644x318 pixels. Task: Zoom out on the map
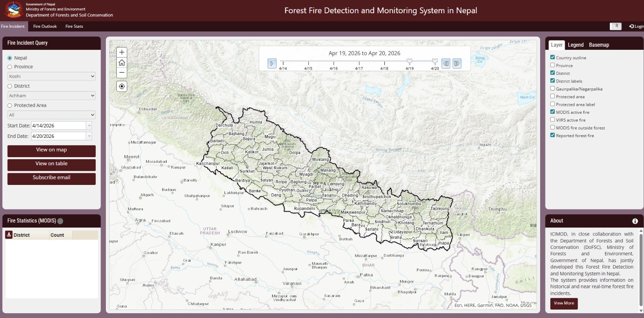coord(122,73)
